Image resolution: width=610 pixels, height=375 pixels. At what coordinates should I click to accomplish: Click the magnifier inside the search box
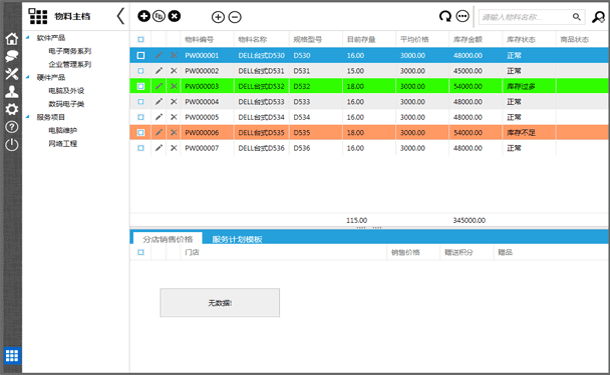pyautogui.click(x=577, y=17)
